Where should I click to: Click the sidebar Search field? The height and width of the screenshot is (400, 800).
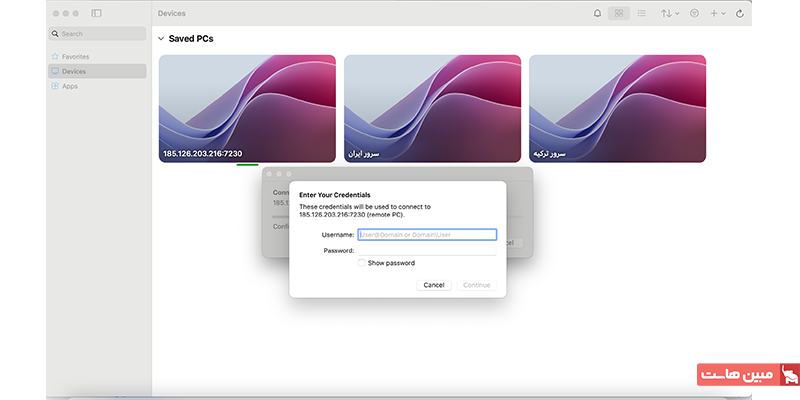point(97,34)
